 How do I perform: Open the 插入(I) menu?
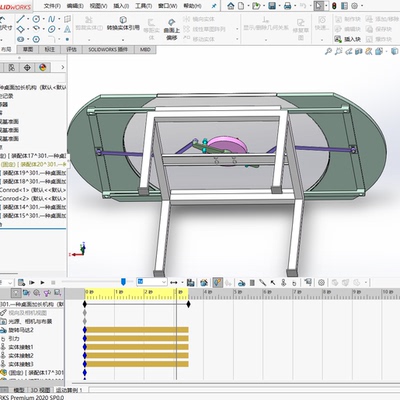click(x=121, y=6)
